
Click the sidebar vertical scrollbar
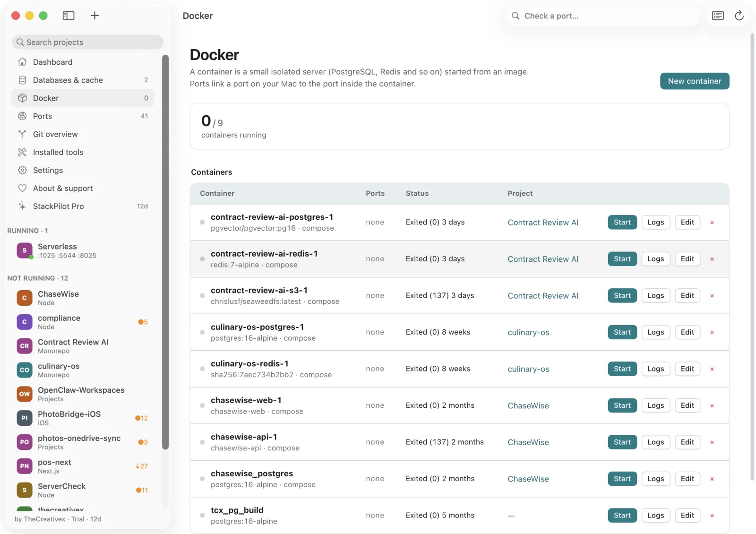click(x=165, y=252)
